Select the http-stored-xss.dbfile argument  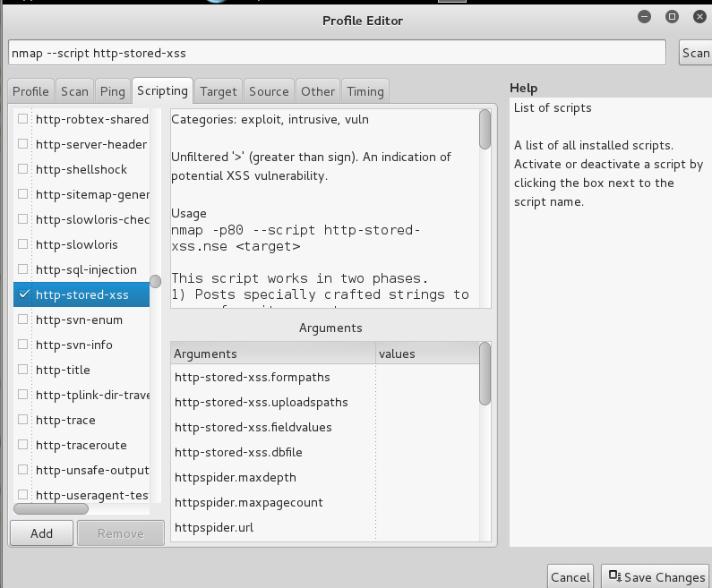click(325, 452)
